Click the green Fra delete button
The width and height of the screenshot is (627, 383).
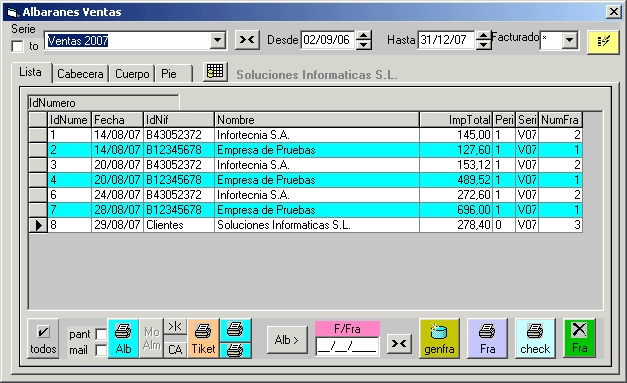[579, 338]
